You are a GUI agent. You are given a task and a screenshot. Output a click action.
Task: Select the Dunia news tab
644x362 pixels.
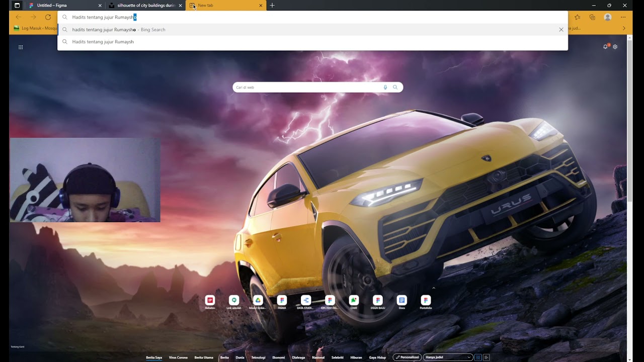point(240,357)
